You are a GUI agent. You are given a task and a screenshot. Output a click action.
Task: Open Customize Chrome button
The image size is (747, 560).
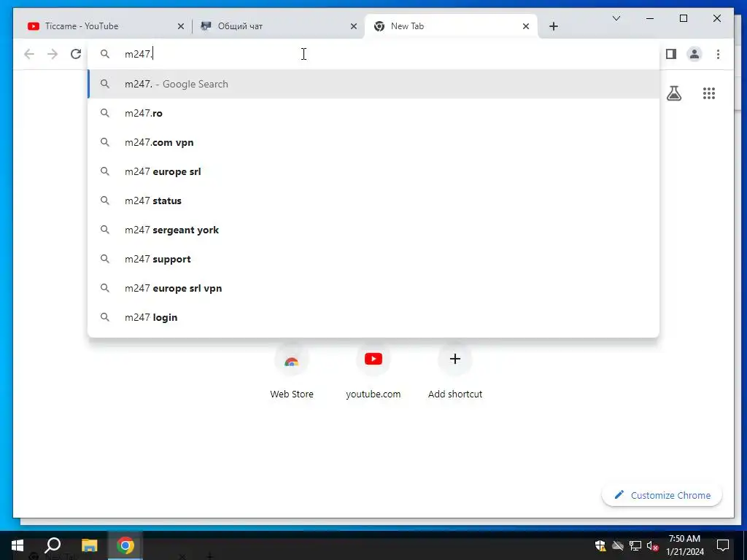[x=662, y=495]
